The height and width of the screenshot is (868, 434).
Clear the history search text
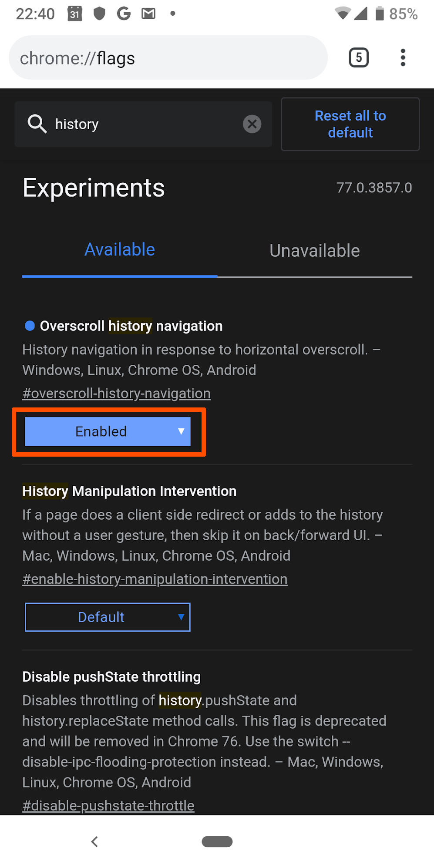coord(252,124)
